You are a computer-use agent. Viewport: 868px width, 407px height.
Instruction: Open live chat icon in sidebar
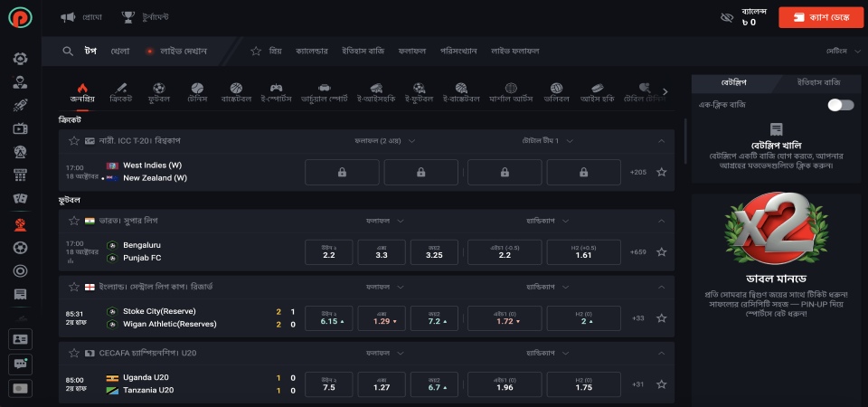pos(20,364)
